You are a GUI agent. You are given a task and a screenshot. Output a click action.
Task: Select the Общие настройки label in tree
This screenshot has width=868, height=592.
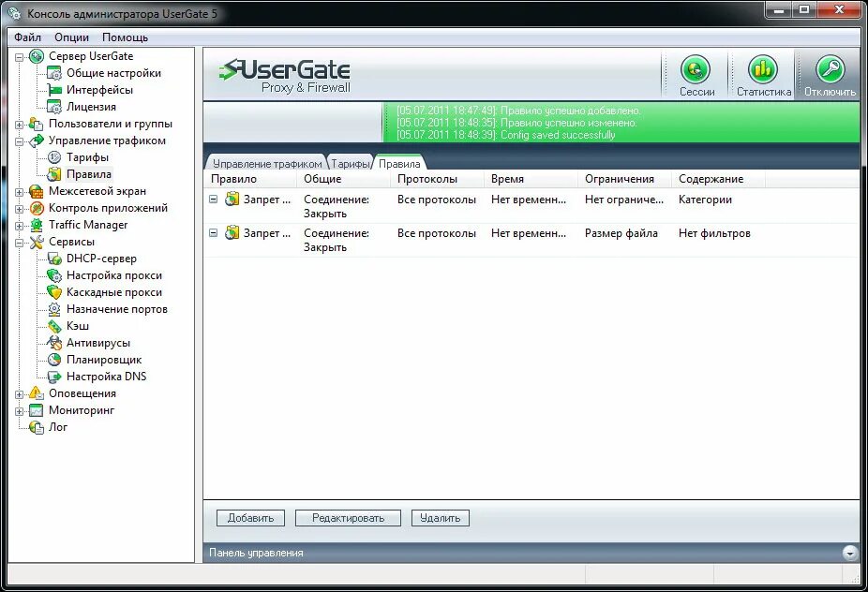pyautogui.click(x=113, y=73)
